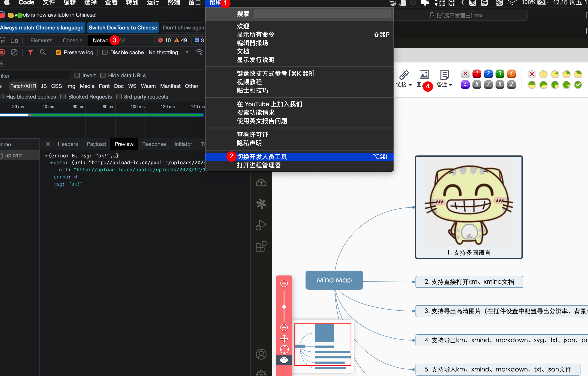Expand the 链接 link dropdown arrow
Image resolution: width=588 pixels, height=376 pixels.
[x=410, y=85]
